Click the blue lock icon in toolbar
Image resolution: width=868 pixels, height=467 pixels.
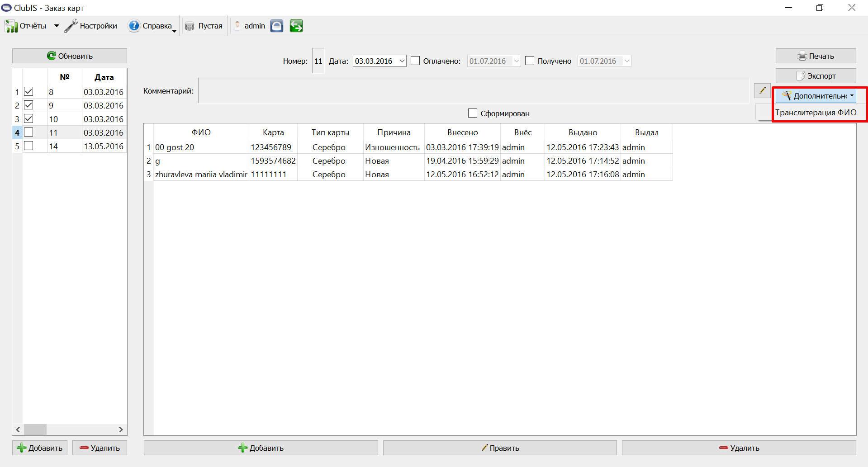277,26
